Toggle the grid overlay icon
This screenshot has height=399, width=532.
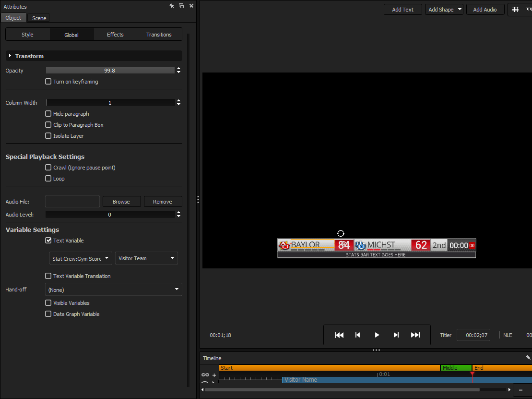click(x=515, y=10)
